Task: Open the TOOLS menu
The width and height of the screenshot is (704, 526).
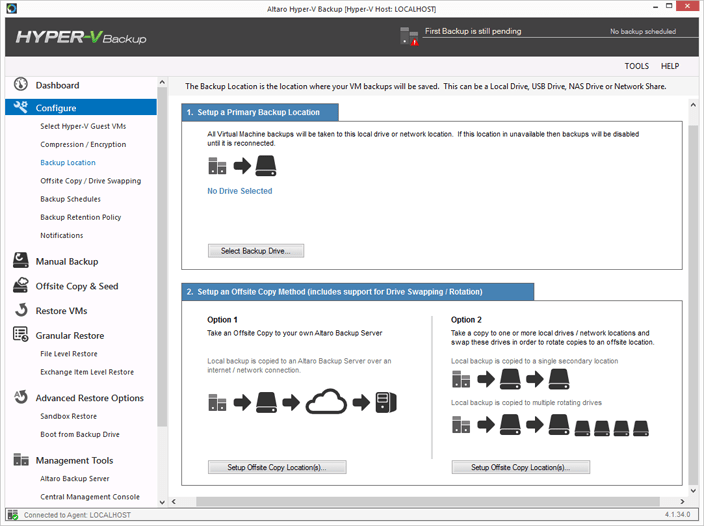Action: 636,66
